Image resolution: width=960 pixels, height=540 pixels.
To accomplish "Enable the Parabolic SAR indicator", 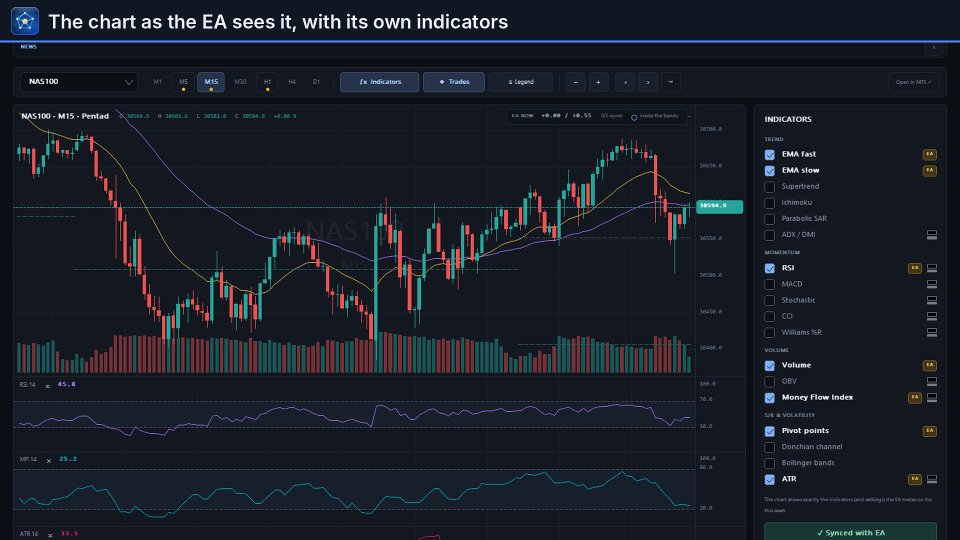I will (x=770, y=219).
